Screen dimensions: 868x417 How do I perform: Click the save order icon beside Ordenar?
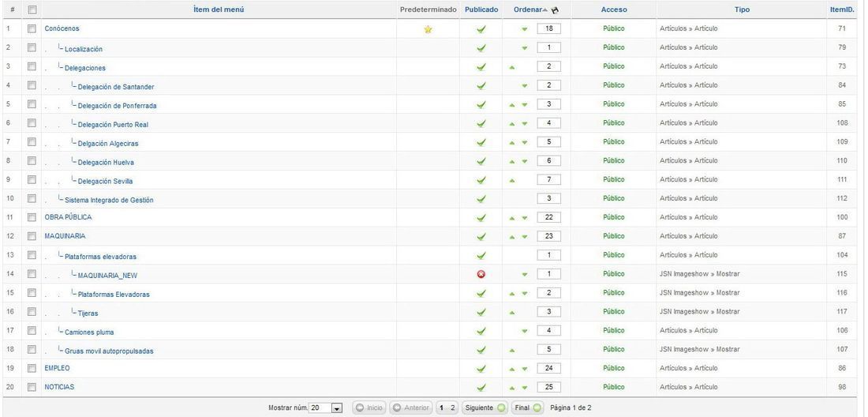tap(556, 10)
